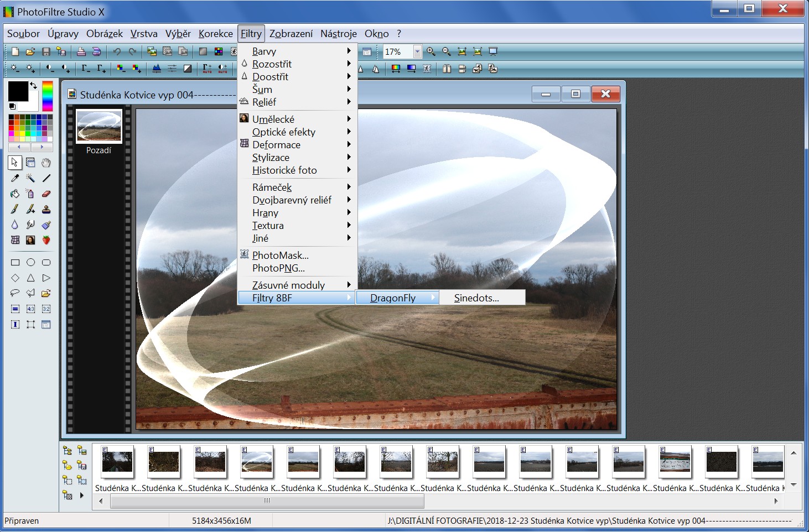The width and height of the screenshot is (809, 532).
Task: Select the Eraser tool
Action: [46, 194]
